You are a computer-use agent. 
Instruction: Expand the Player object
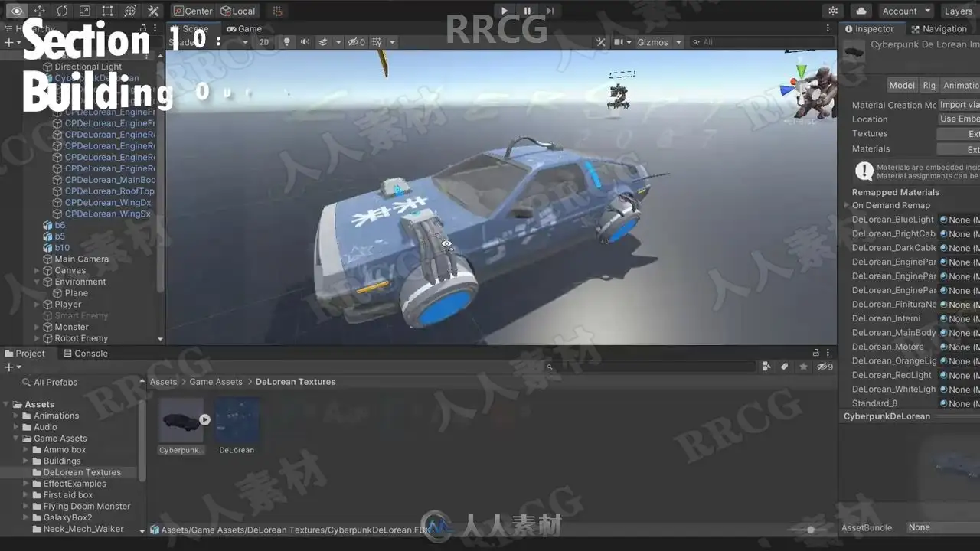click(37, 304)
